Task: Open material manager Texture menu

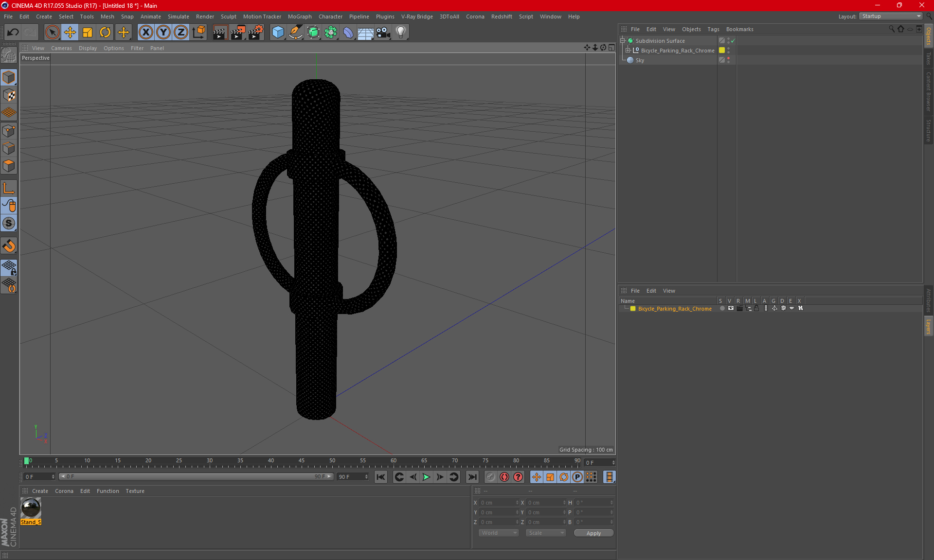Action: point(135,491)
